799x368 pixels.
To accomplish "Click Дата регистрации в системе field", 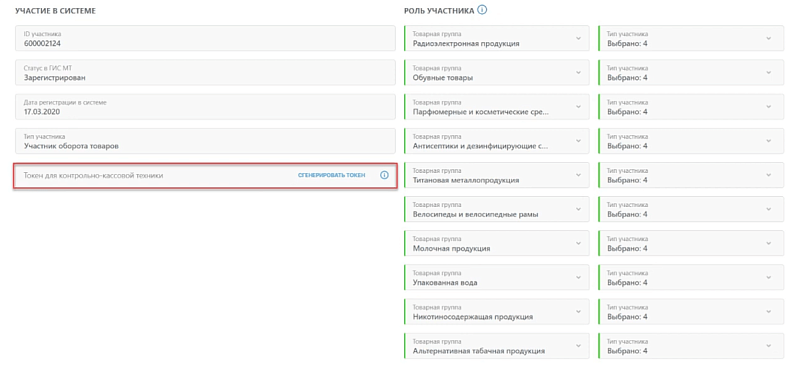I will click(205, 107).
